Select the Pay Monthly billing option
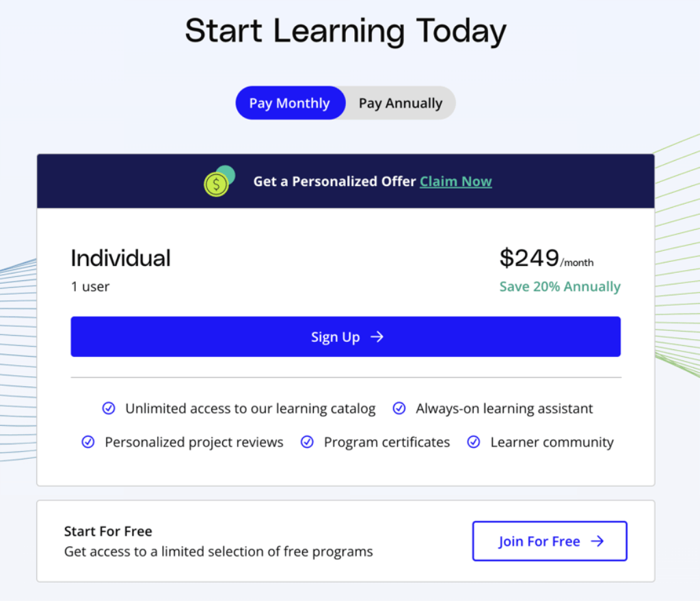The height and width of the screenshot is (601, 700). [x=290, y=103]
